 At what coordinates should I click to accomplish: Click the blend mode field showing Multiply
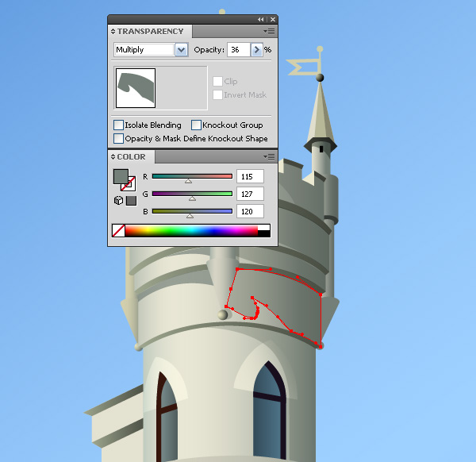click(144, 50)
